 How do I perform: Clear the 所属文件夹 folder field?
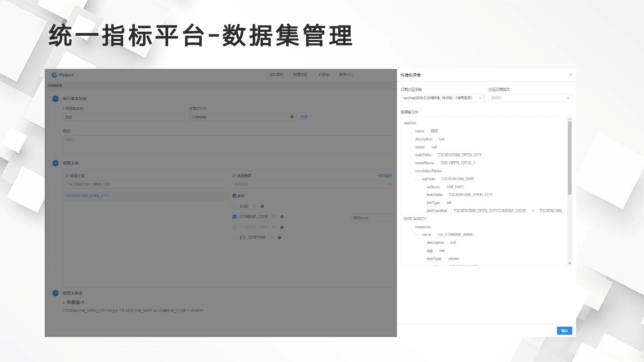tap(292, 117)
